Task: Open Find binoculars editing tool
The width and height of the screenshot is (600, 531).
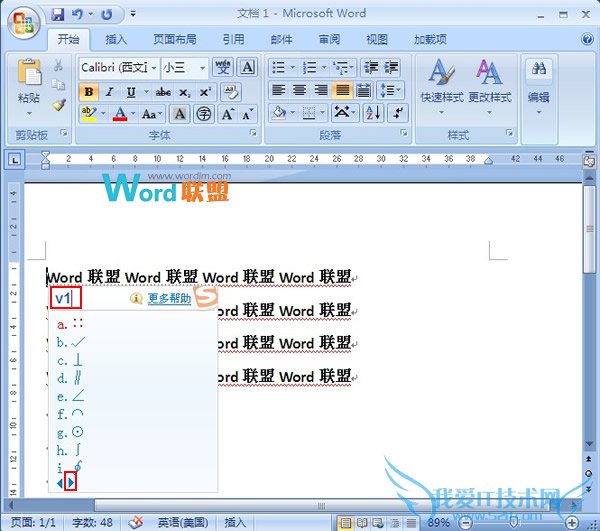Action: 539,69
